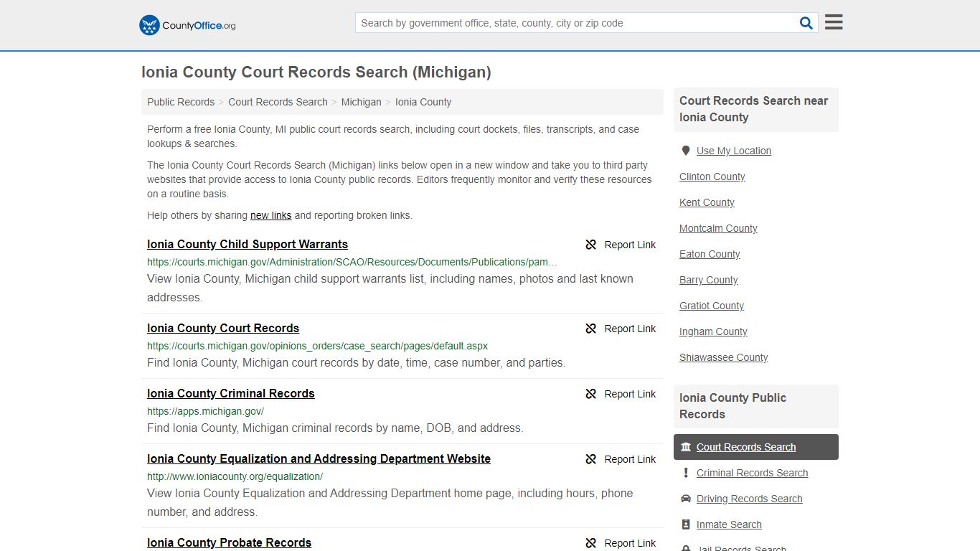Click the exclamation icon for Criminal Records Search

(x=686, y=473)
